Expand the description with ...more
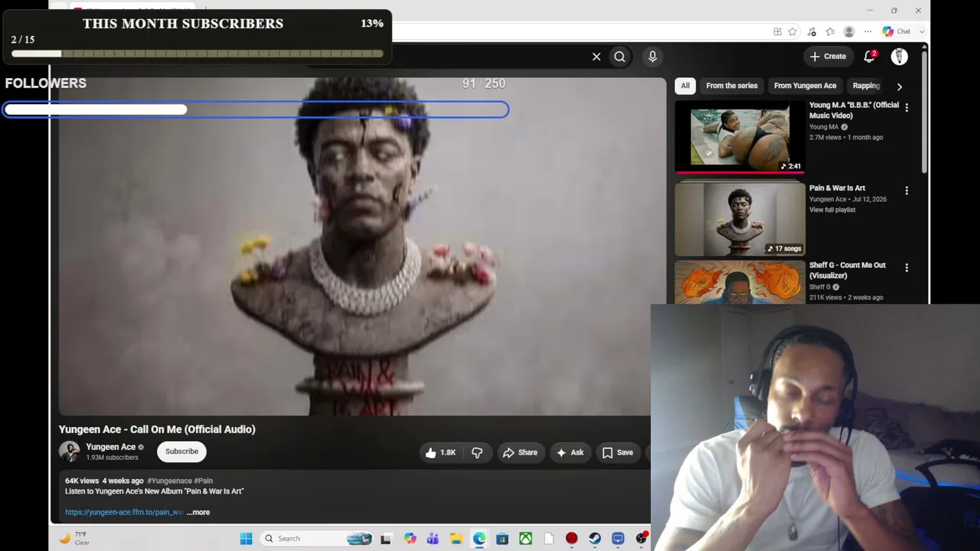Viewport: 980px width, 551px height. (x=198, y=512)
